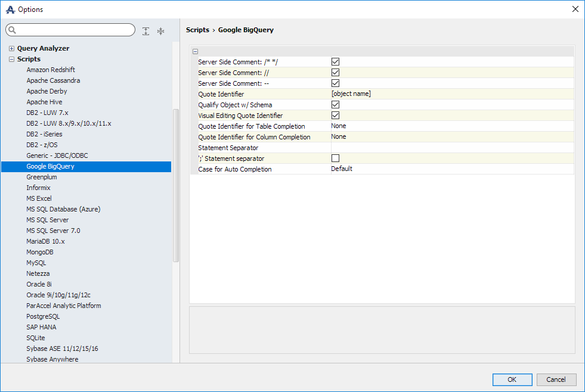Collapse the Scripts tree node
Image resolution: width=585 pixels, height=392 pixels.
[x=11, y=59]
